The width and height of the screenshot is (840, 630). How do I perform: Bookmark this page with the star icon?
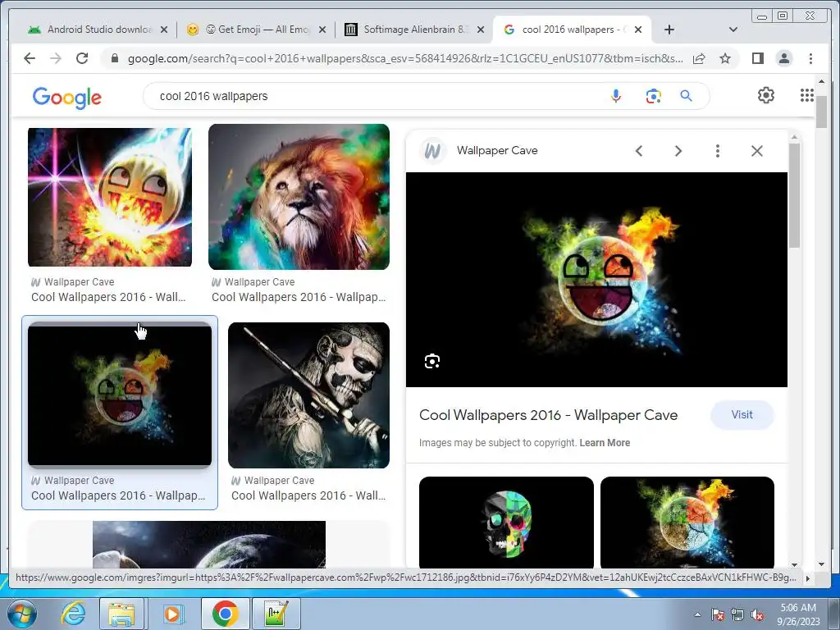[725, 58]
